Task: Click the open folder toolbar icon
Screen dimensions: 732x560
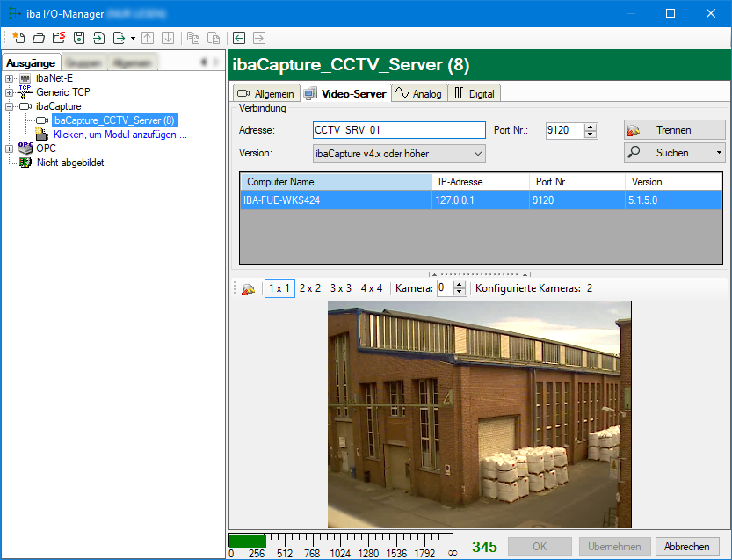Action: pyautogui.click(x=38, y=38)
